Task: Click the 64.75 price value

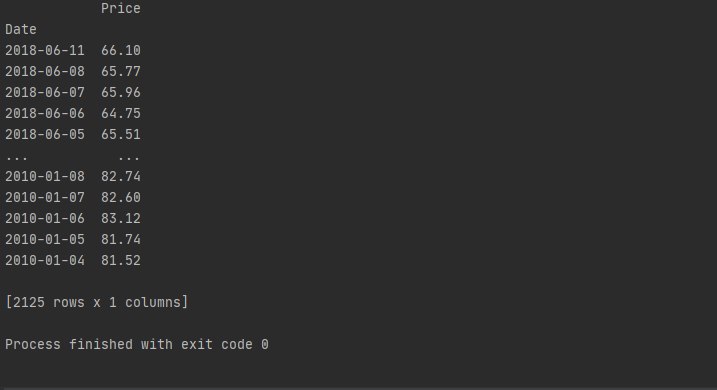Action: click(x=121, y=114)
